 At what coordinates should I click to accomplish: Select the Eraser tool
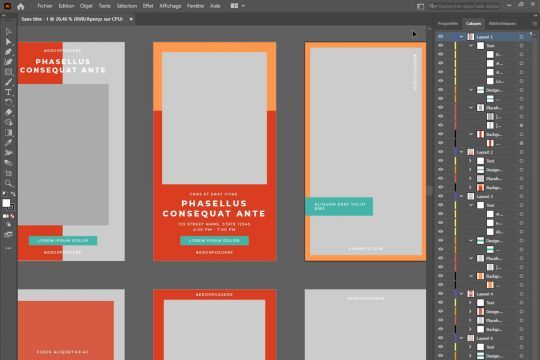(x=8, y=112)
